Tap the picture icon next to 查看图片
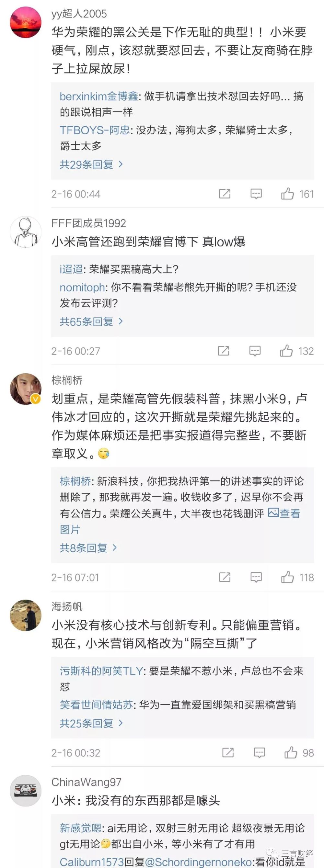Viewport: 324px width, 868px height. tap(275, 513)
